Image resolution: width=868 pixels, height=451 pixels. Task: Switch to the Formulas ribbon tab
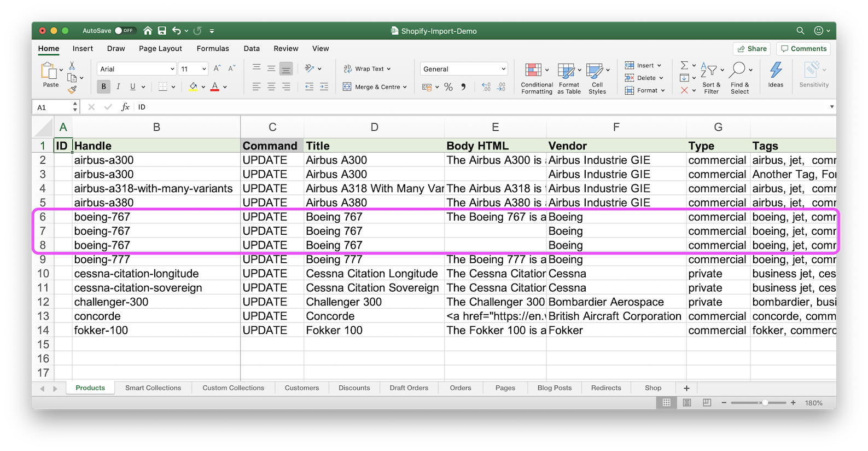(213, 48)
